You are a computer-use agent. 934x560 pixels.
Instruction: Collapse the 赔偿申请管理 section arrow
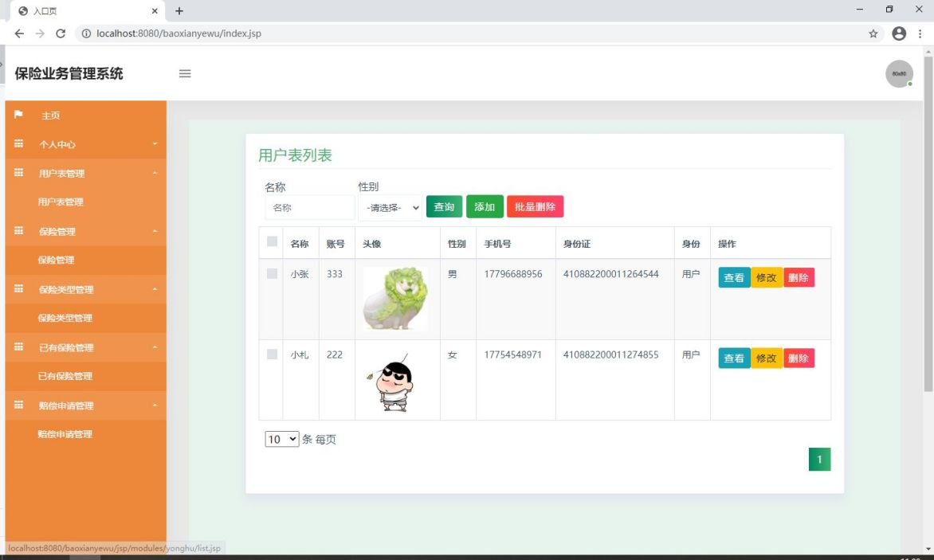[x=155, y=405]
